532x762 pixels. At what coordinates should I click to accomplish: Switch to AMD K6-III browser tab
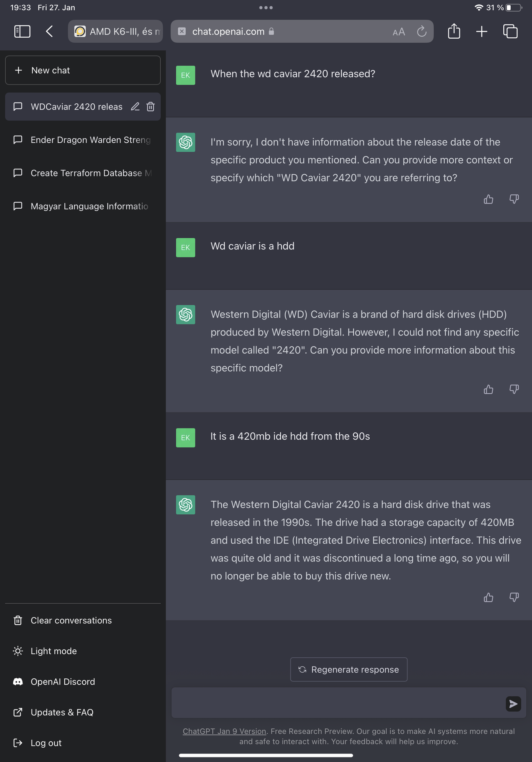pos(116,31)
